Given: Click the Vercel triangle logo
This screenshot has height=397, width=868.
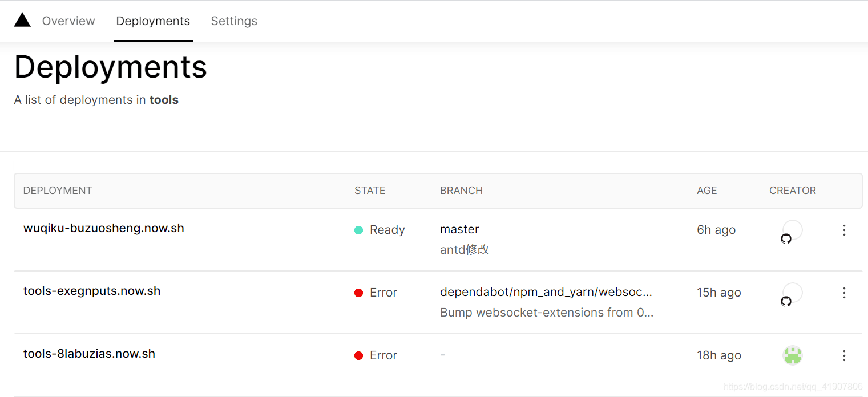Looking at the screenshot, I should [22, 21].
